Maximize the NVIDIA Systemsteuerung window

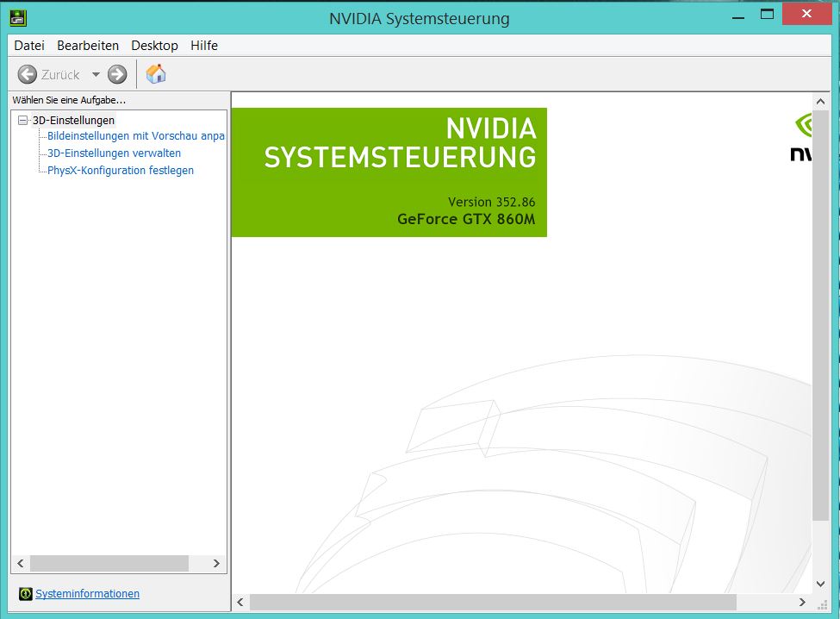coord(767,15)
